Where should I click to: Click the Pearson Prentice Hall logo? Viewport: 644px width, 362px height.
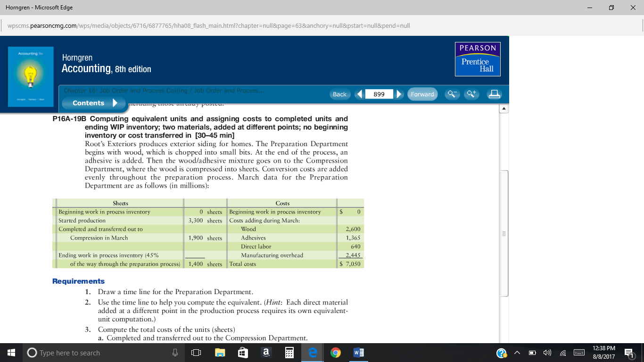point(477,59)
